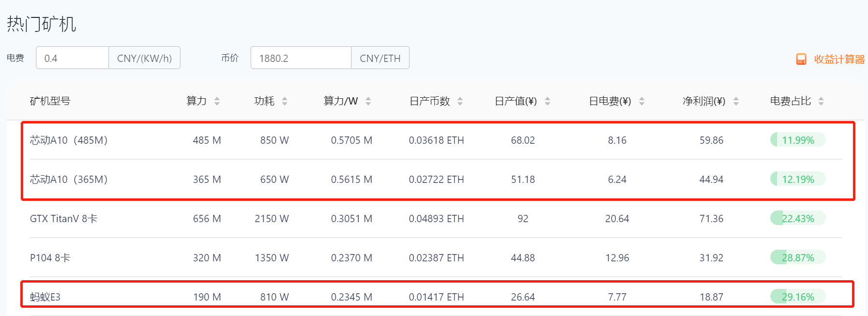Screen dimensions: 868x316
Task: Sort by 功耗 column arrows
Action: [x=285, y=101]
